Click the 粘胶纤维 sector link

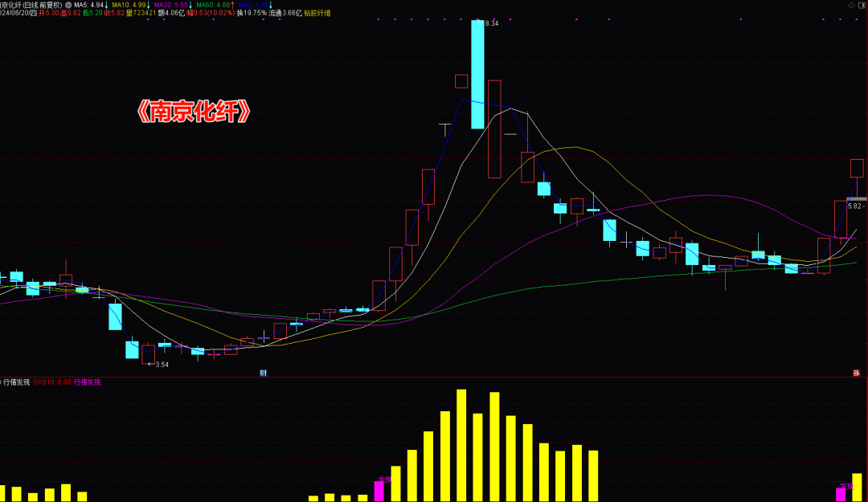317,13
